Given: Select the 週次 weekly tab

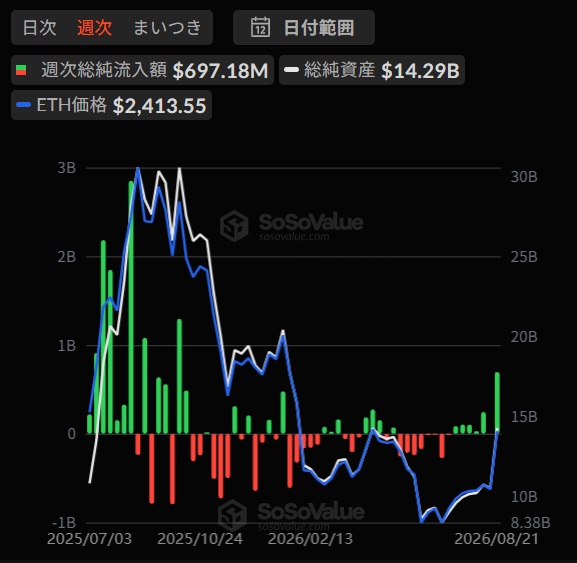Looking at the screenshot, I should click(x=95, y=28).
